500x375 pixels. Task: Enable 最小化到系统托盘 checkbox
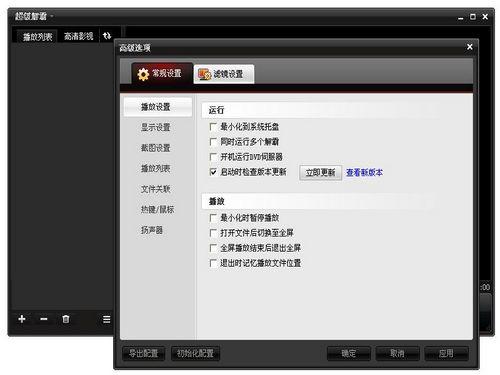tap(213, 127)
